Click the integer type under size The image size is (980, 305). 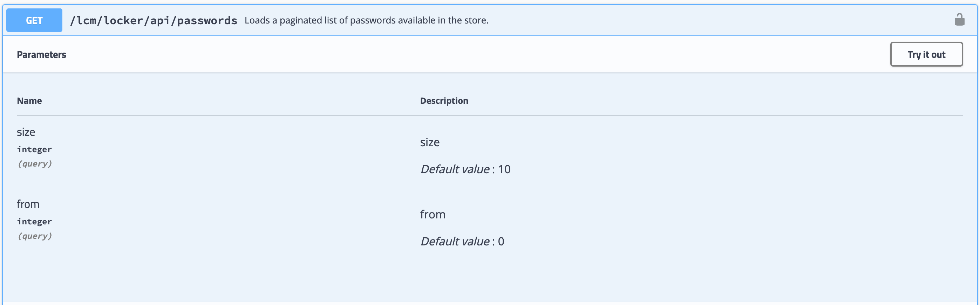34,149
